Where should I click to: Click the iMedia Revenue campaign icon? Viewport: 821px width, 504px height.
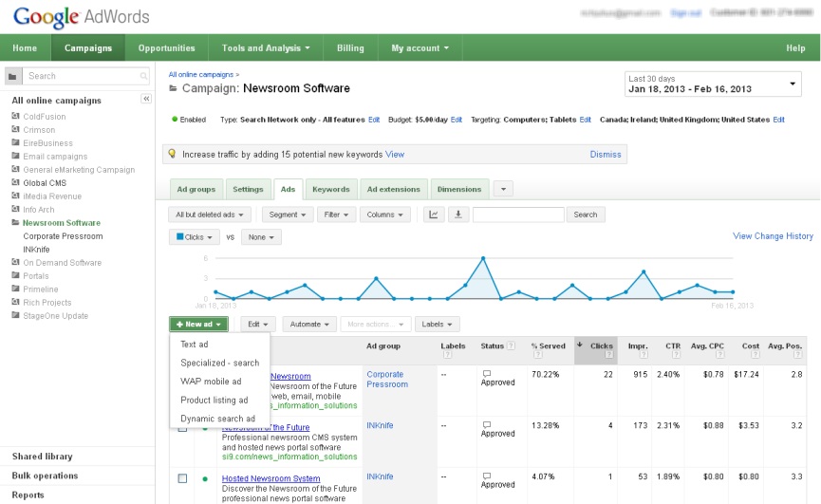tap(16, 196)
